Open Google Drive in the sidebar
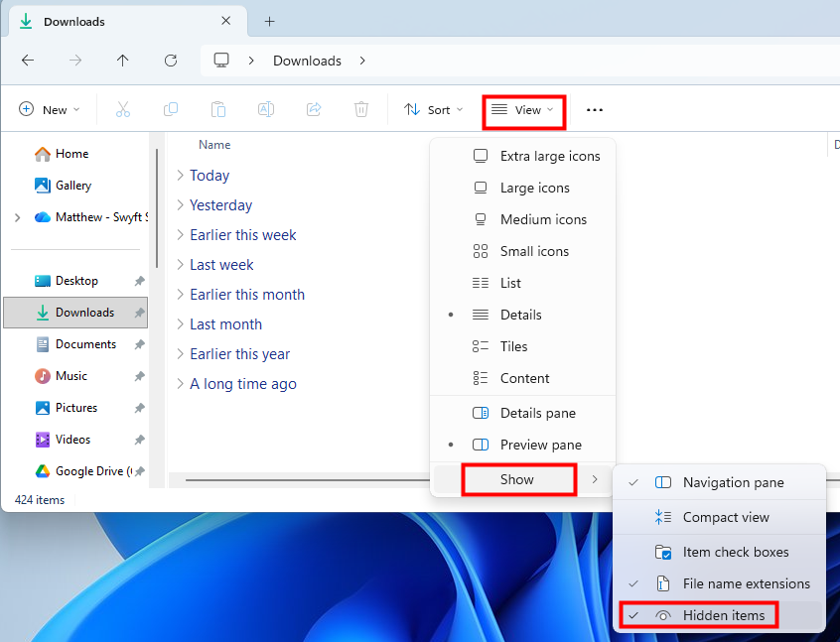Screen dimensions: 840x642 (83, 471)
